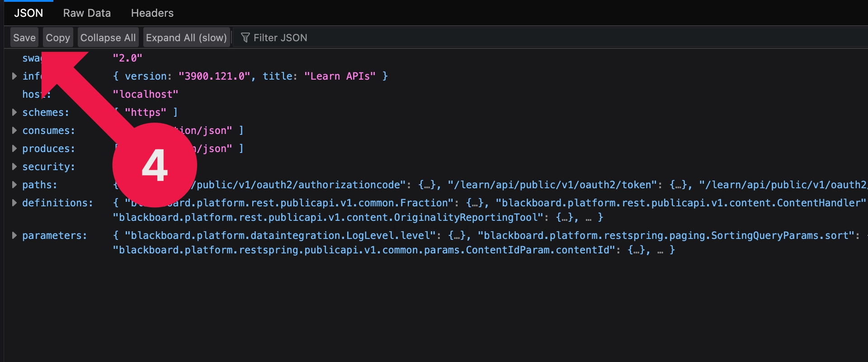Image resolution: width=868 pixels, height=362 pixels.
Task: Click Collapse All button
Action: [108, 38]
